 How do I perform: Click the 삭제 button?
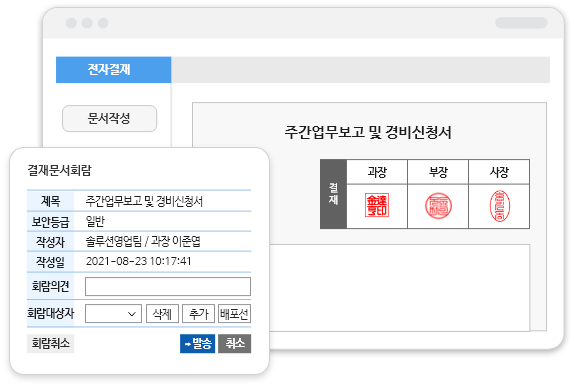[x=162, y=314]
